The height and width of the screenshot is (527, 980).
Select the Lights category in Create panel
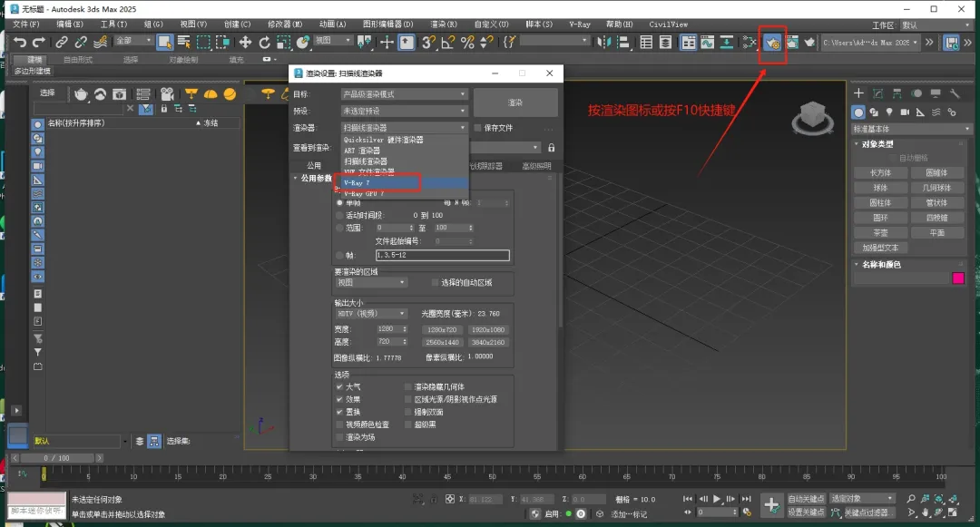(889, 111)
